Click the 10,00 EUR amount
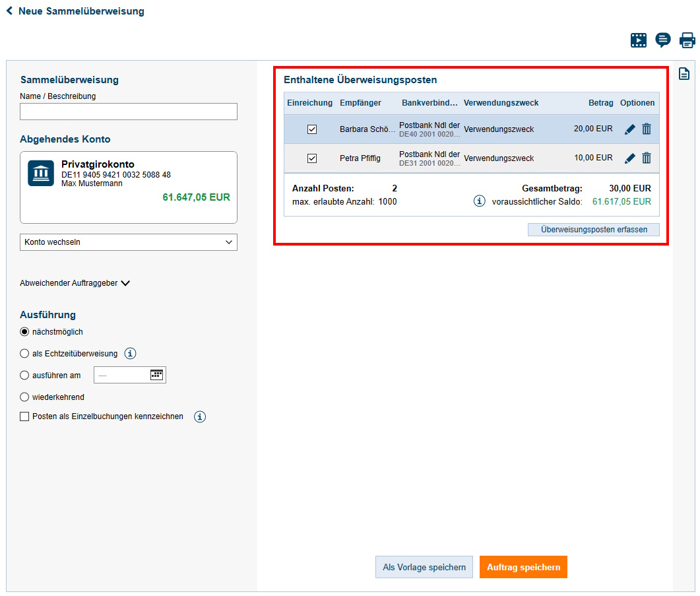Viewport: 700px width, 596px height. coord(593,158)
